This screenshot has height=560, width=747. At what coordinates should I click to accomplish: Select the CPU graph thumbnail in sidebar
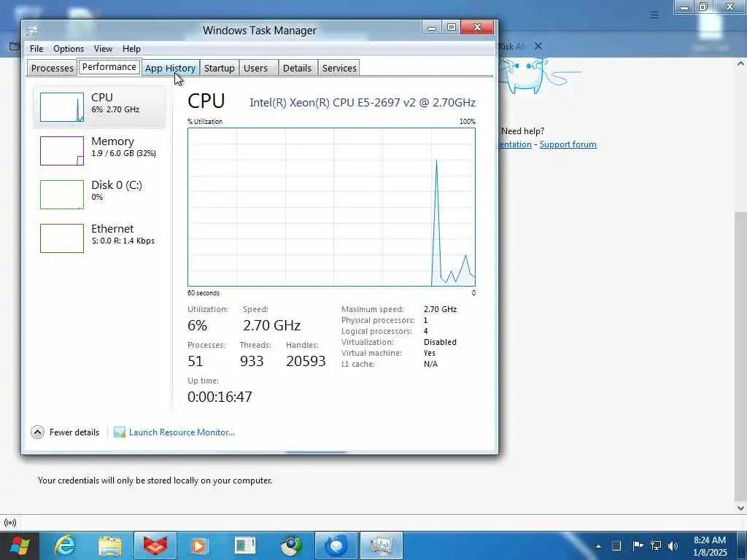click(62, 107)
